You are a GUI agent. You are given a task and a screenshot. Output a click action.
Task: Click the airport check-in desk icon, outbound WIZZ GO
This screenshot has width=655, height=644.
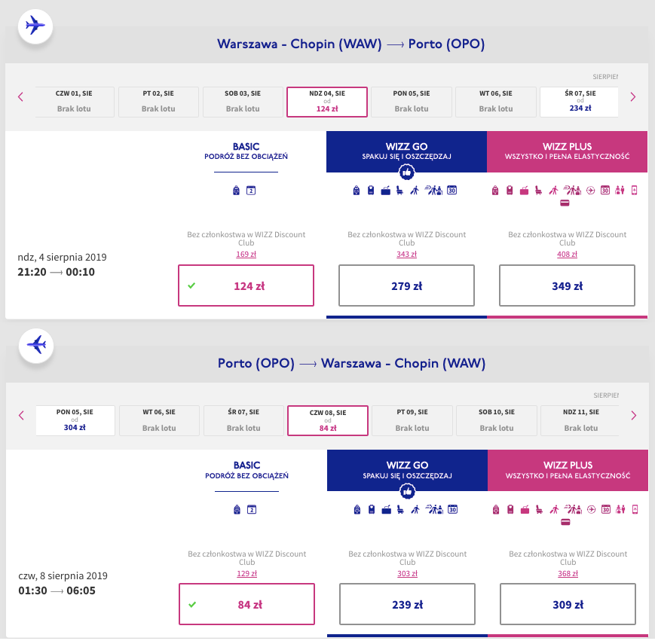coord(433,191)
